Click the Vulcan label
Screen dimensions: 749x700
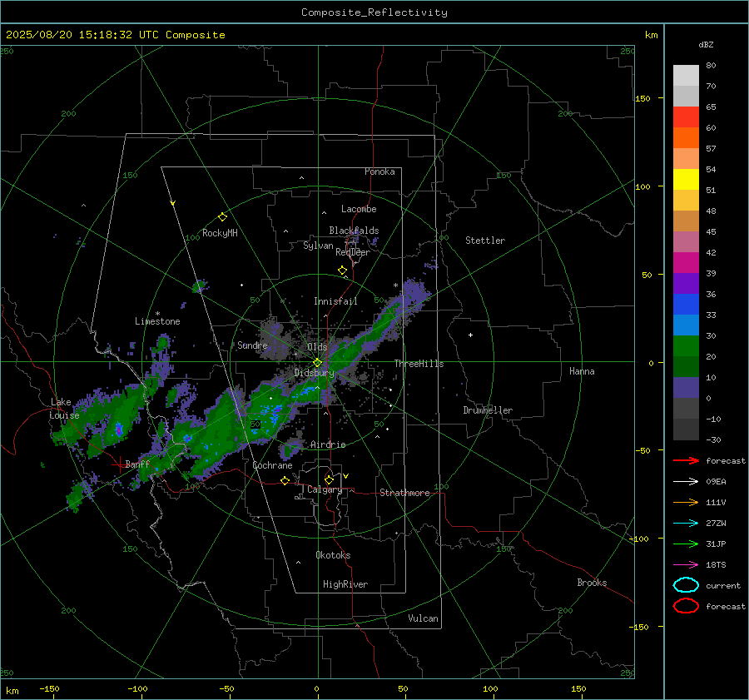coord(423,618)
